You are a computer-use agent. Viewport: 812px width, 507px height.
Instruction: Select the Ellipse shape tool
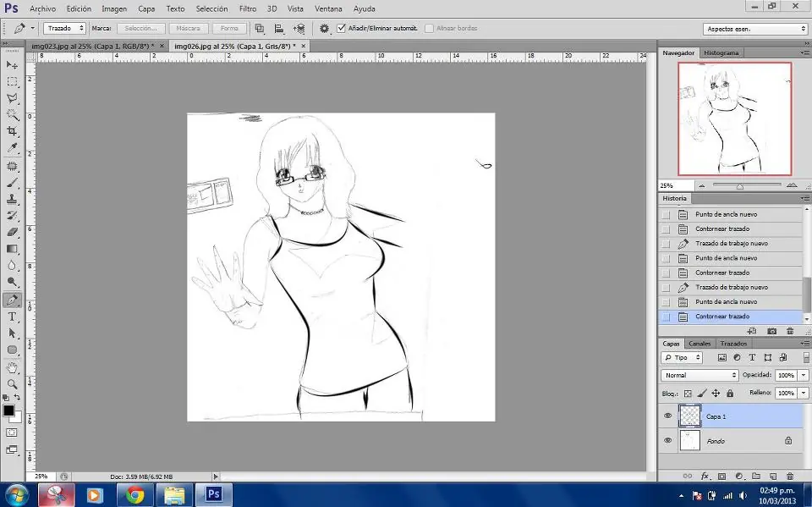(12, 350)
